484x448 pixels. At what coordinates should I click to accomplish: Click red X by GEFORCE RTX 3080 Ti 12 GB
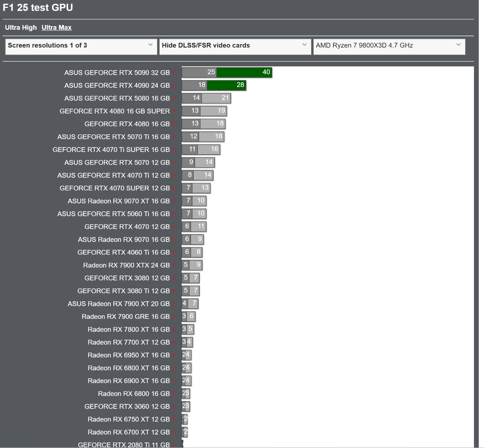coord(174,292)
